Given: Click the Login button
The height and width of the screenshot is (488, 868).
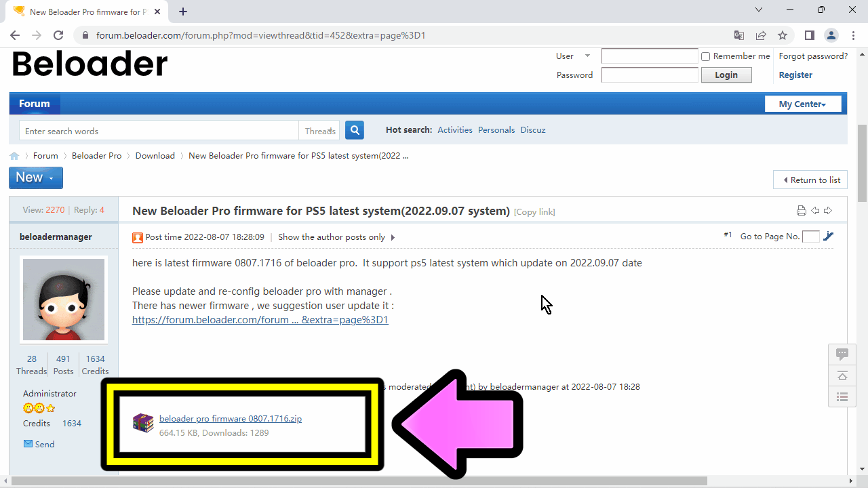Looking at the screenshot, I should point(726,75).
